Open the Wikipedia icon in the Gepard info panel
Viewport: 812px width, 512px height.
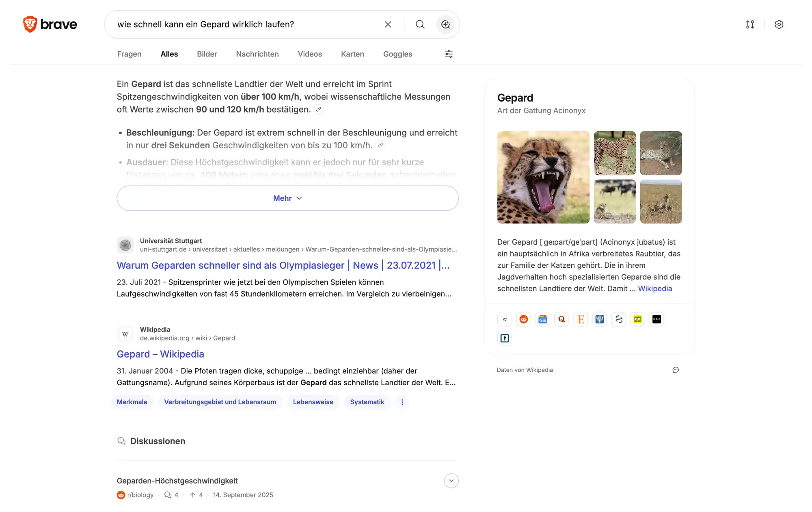click(x=505, y=319)
